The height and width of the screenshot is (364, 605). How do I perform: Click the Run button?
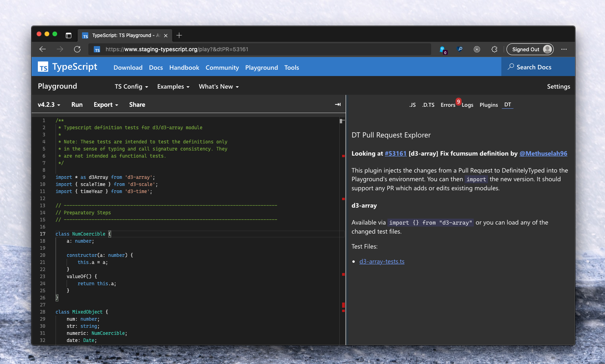coord(77,104)
